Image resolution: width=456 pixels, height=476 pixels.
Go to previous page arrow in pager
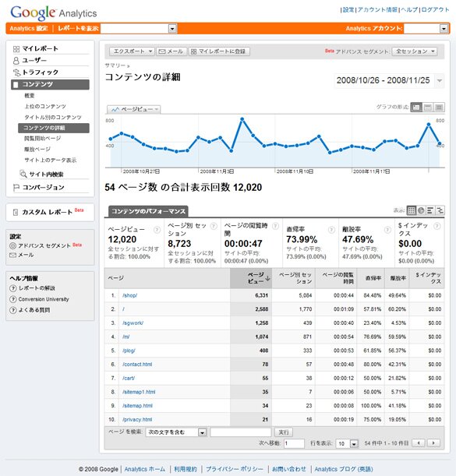point(419,443)
